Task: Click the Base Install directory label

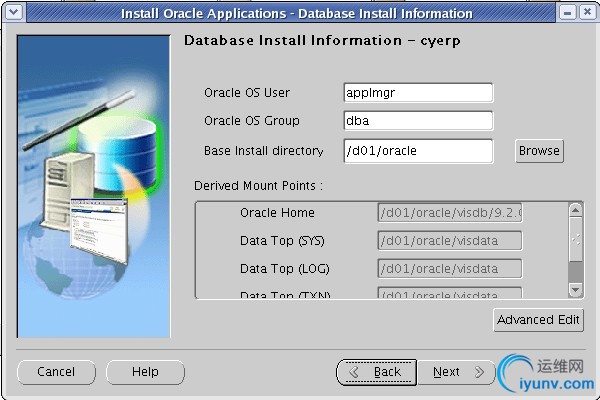Action: [264, 151]
